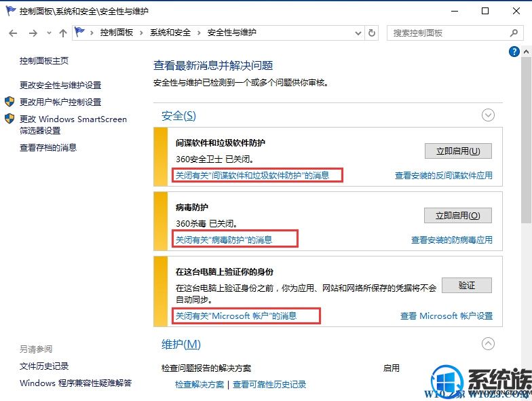
Task: Click shield icon beside 更改用户帐户控制设置
Action: point(9,102)
